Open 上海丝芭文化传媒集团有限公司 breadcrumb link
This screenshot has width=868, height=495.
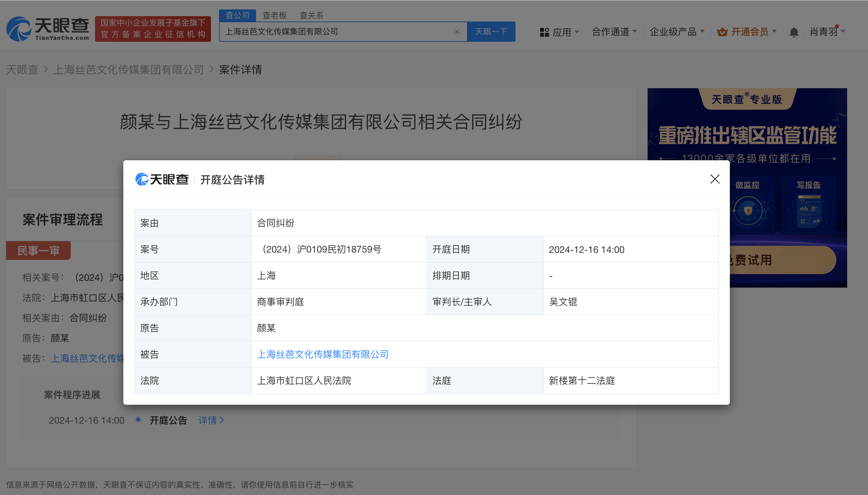click(129, 69)
